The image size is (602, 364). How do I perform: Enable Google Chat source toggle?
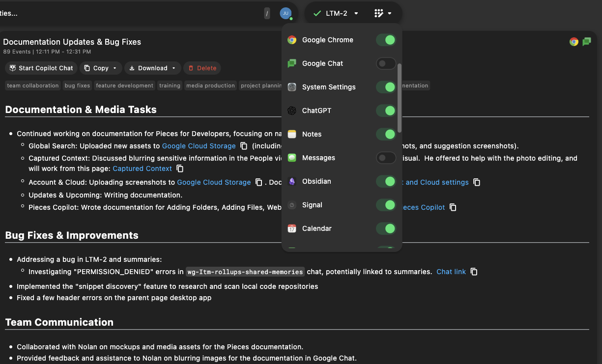386,63
